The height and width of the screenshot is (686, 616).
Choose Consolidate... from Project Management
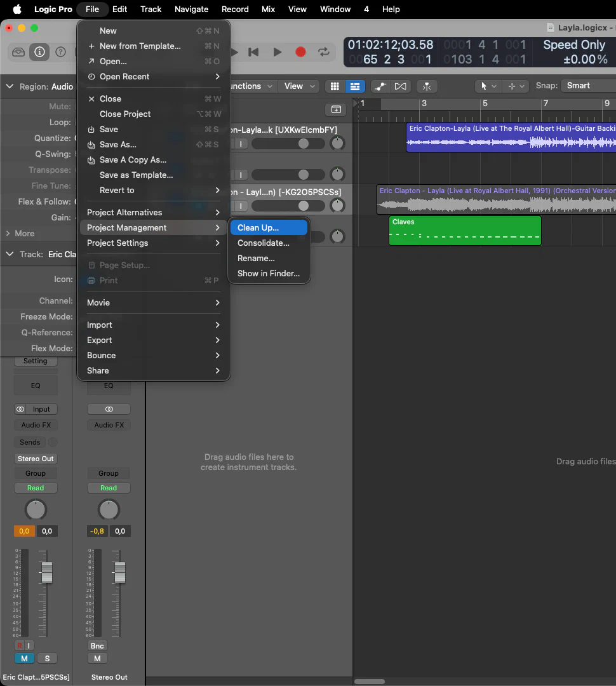(269, 243)
